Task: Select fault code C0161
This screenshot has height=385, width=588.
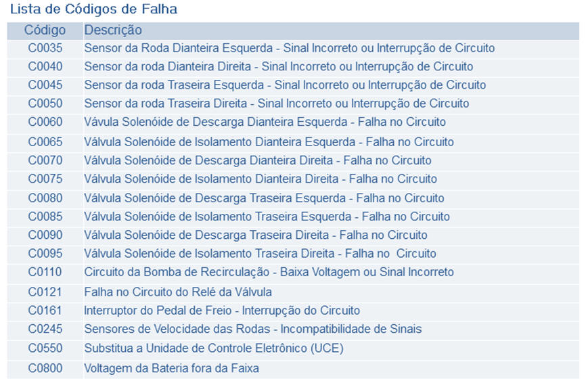Action: tap(45, 311)
